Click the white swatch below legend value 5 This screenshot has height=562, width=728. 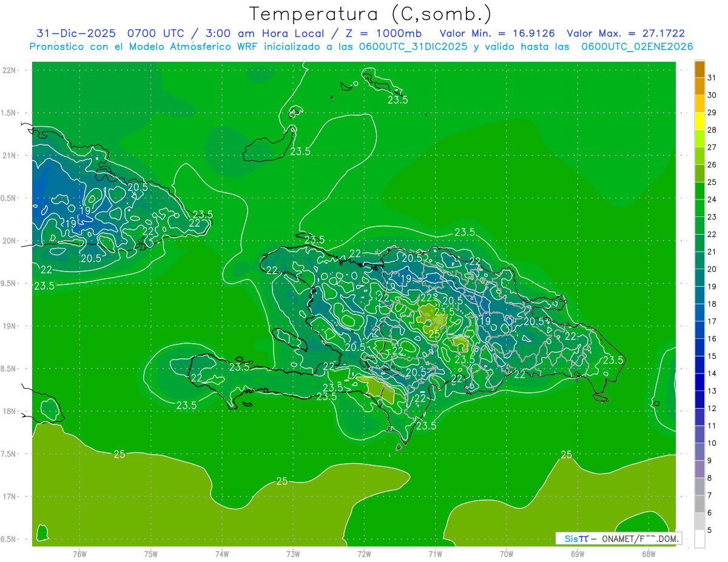pos(699,539)
